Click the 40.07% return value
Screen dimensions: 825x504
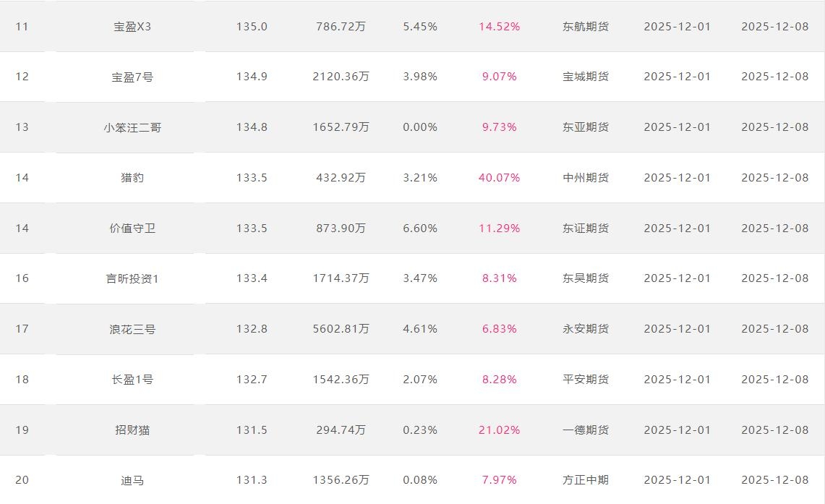[499, 178]
